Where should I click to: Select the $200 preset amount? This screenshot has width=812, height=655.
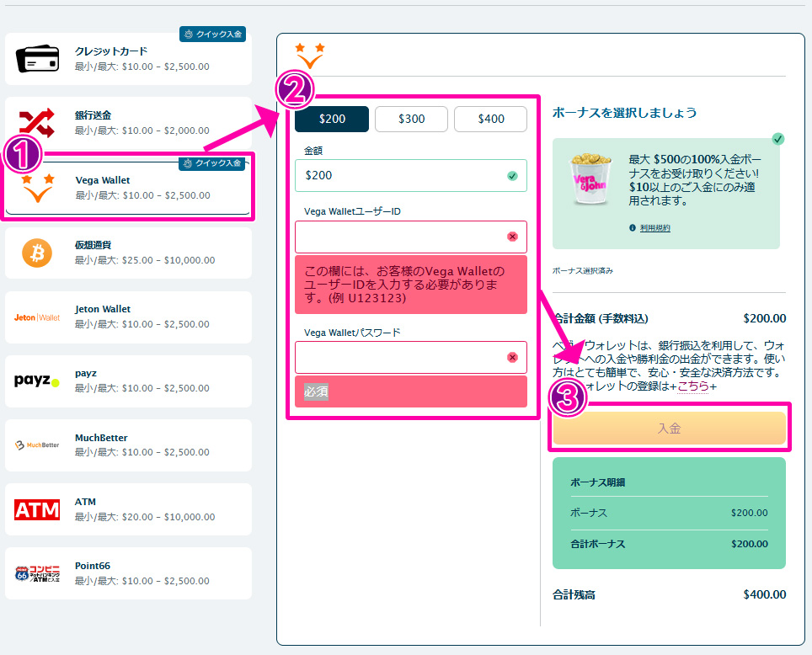click(332, 119)
